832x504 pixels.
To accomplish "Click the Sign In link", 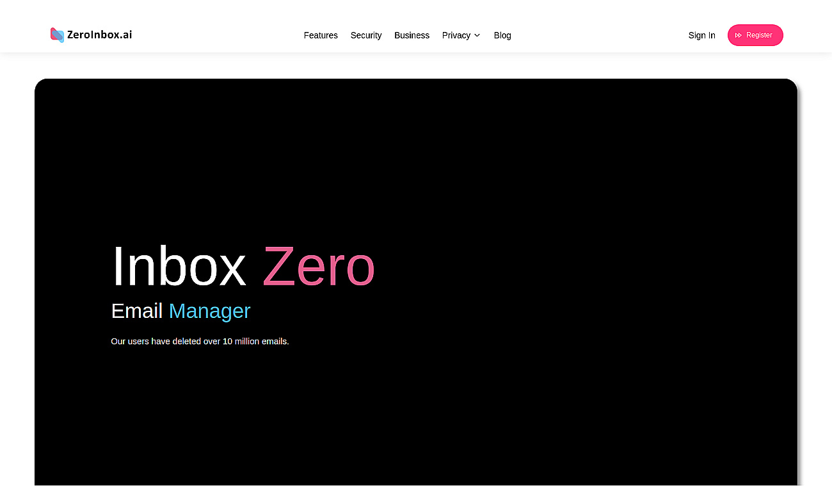I will (x=701, y=35).
